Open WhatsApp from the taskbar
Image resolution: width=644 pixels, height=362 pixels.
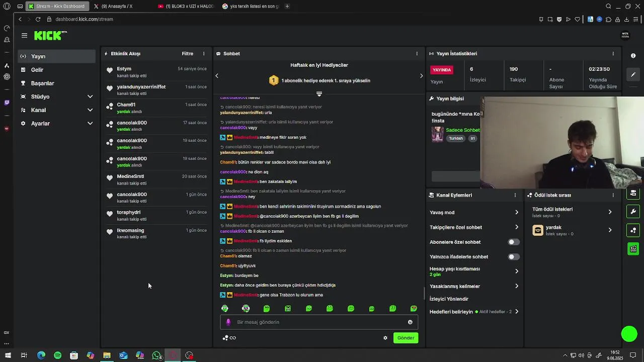coord(156,355)
